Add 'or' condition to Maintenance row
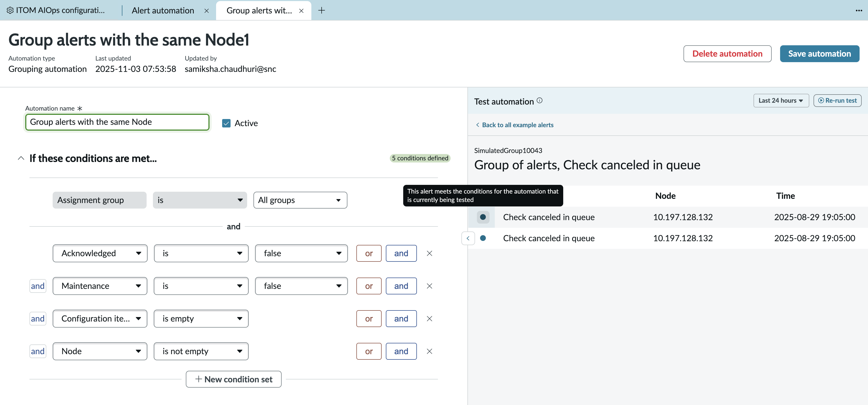The width and height of the screenshot is (868, 405). point(369,286)
